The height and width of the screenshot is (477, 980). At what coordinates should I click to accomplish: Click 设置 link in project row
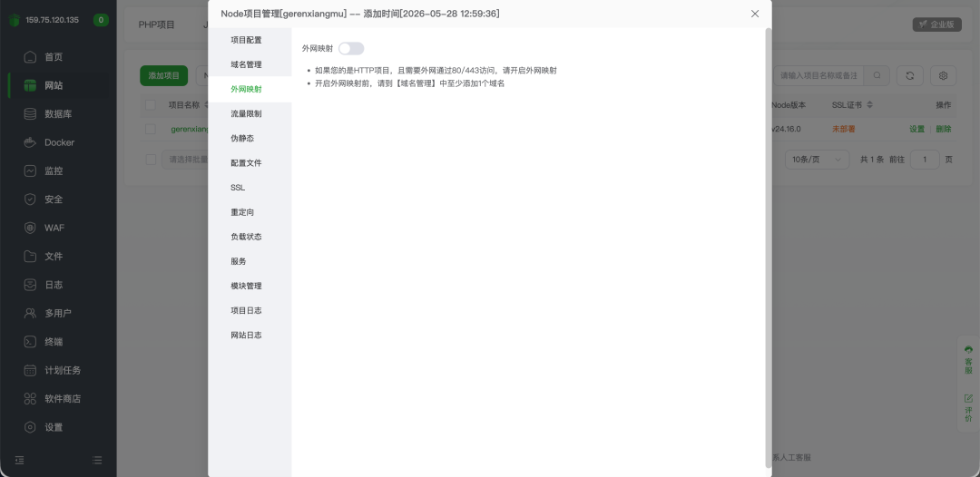tap(916, 130)
